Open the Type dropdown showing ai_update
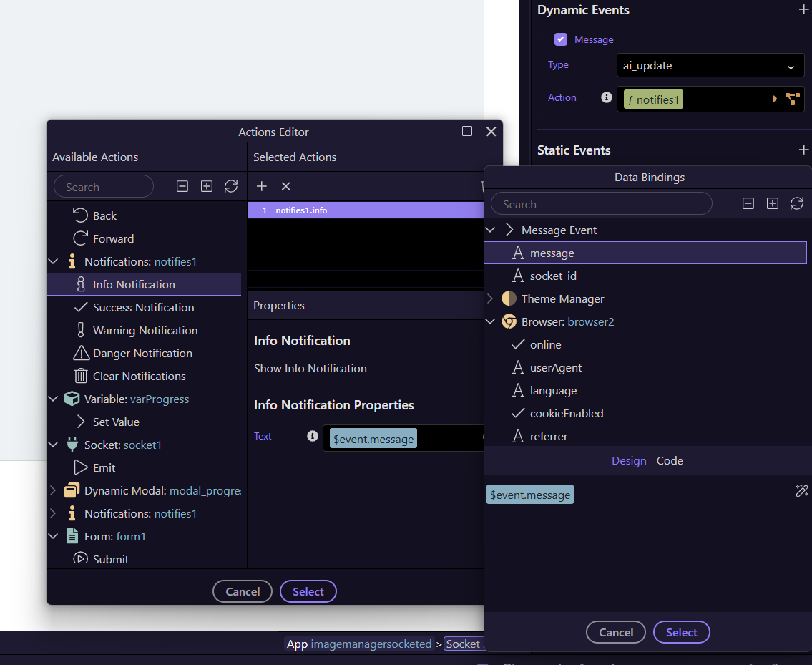This screenshot has height=665, width=812. pos(710,65)
